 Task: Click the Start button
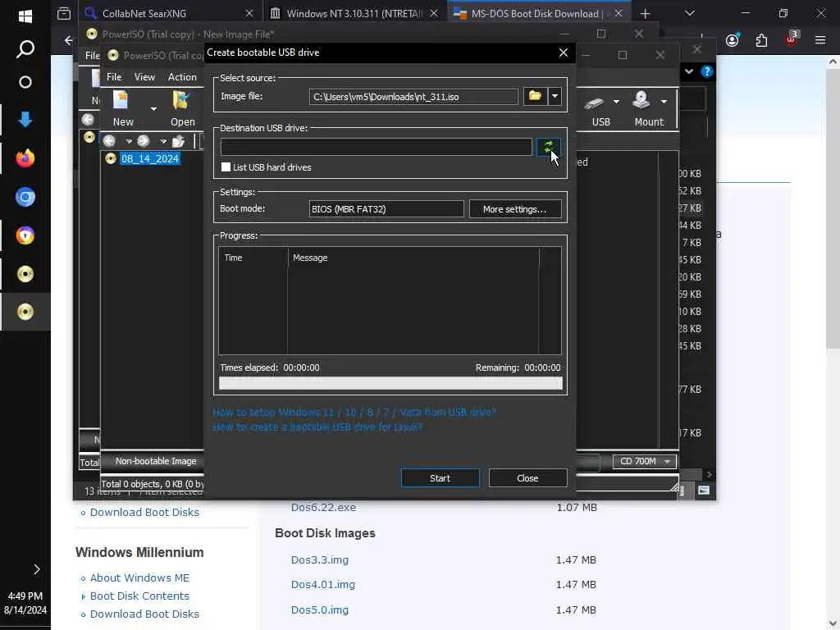[x=440, y=478]
